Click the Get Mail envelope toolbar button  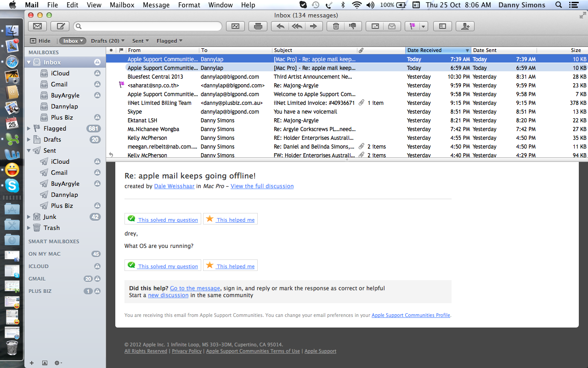38,26
